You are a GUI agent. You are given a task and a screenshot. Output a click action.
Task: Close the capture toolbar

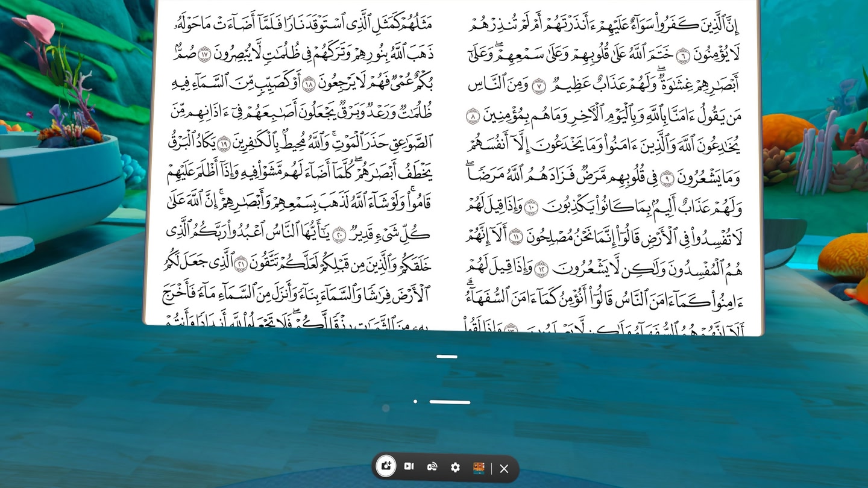tap(504, 468)
